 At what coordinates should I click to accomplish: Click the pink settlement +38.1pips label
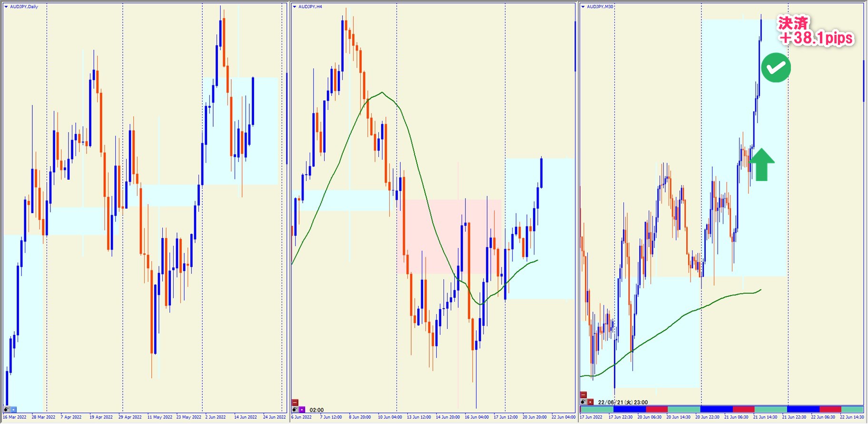tap(815, 31)
